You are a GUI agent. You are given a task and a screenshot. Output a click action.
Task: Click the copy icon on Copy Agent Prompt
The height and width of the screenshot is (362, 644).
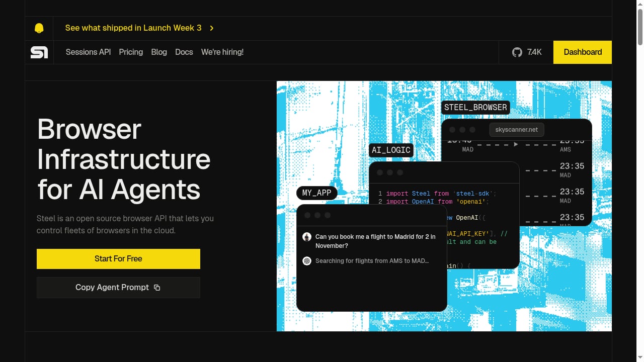click(157, 288)
